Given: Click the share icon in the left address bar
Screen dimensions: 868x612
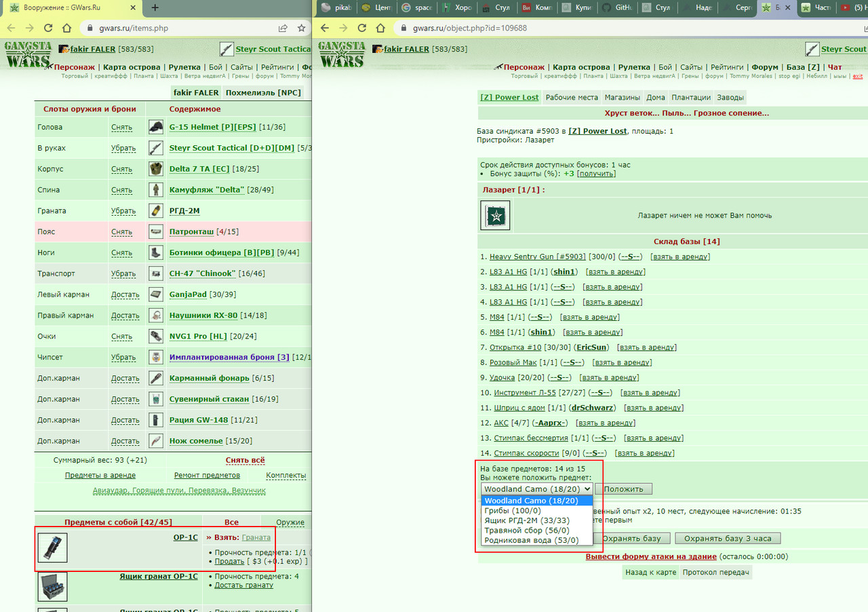Looking at the screenshot, I should (x=283, y=28).
